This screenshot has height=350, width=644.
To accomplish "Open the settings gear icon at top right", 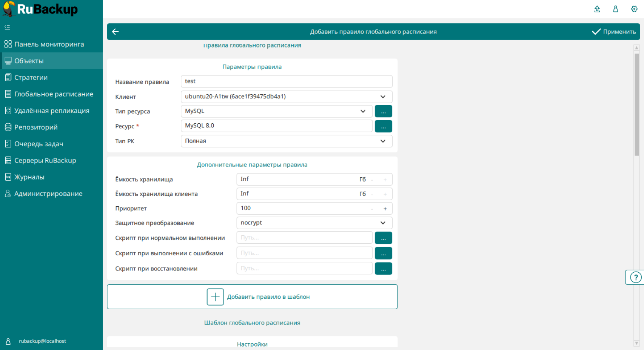I will [634, 9].
